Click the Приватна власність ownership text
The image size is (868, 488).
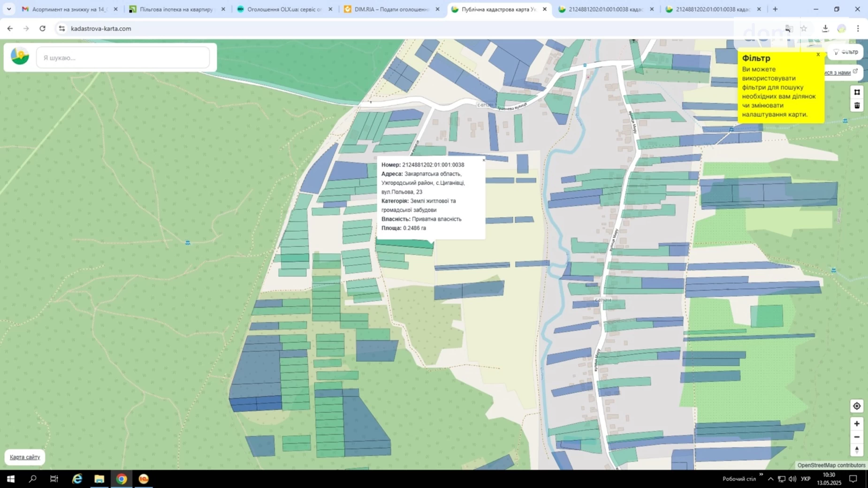coord(436,219)
